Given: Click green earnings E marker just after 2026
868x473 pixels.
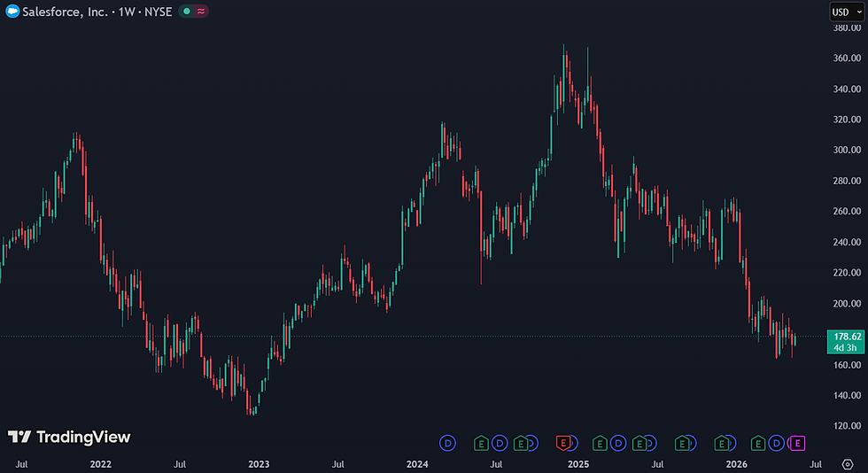Looking at the screenshot, I should (757, 443).
